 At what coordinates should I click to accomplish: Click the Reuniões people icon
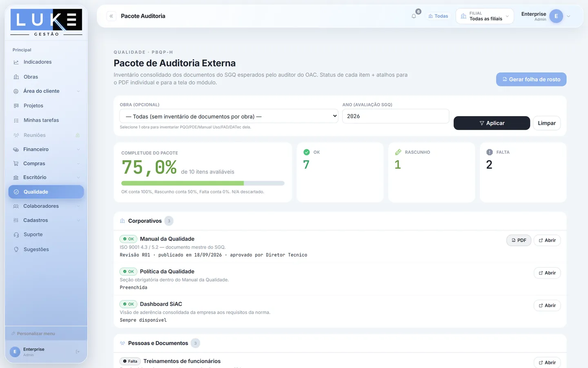pos(16,135)
